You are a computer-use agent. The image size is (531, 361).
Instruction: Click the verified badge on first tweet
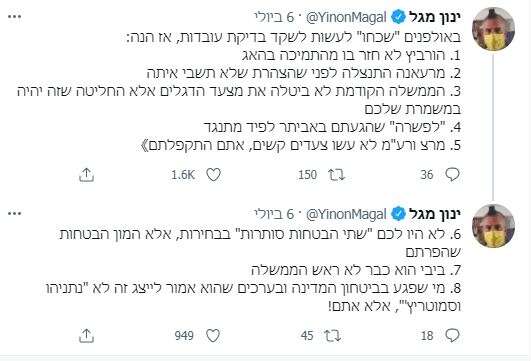tap(398, 17)
